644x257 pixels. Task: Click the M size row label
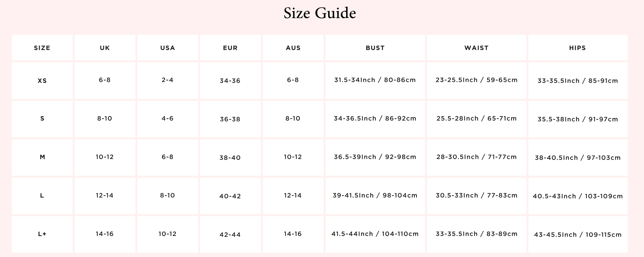(x=42, y=157)
